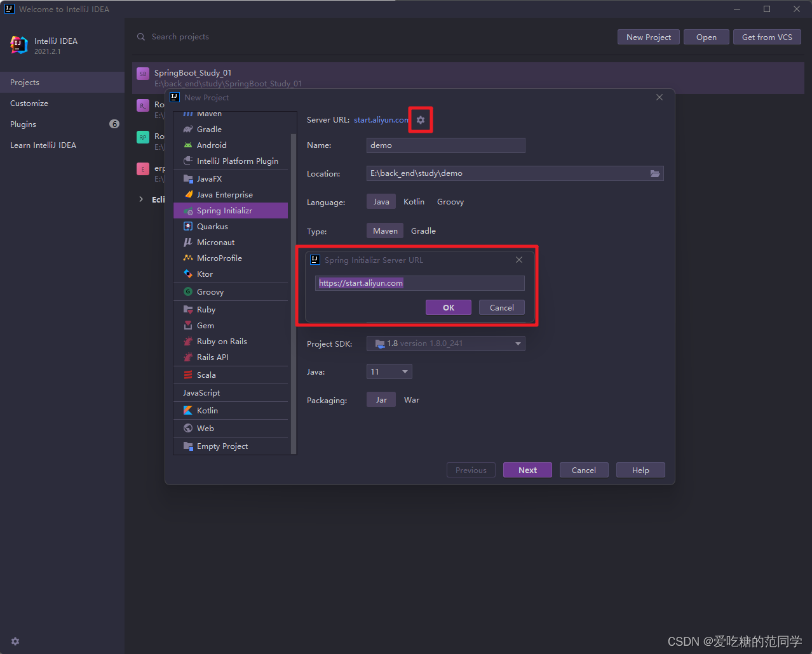Click the Plugins update count badge 6

tap(114, 124)
